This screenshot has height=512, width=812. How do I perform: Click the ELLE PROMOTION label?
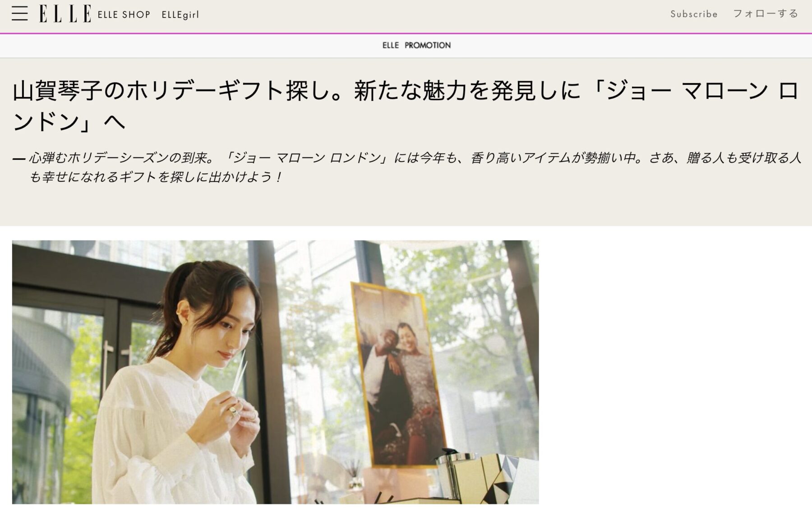click(416, 45)
